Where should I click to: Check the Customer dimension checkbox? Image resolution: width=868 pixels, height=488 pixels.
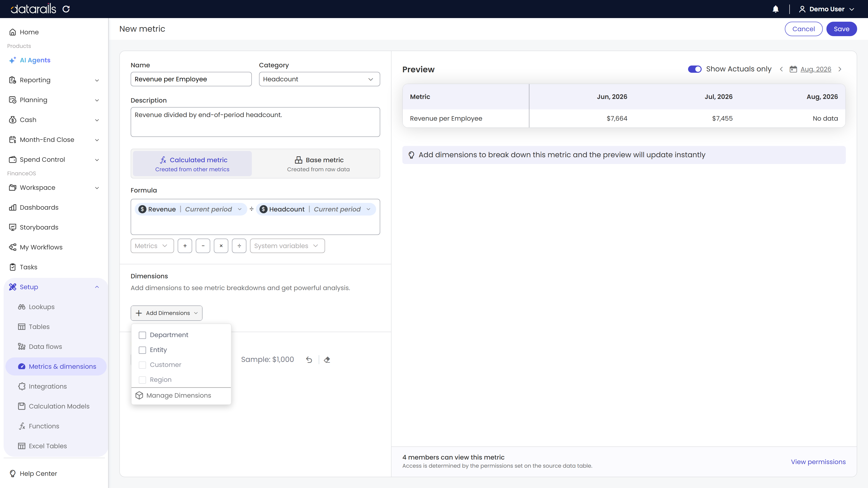pos(143,365)
